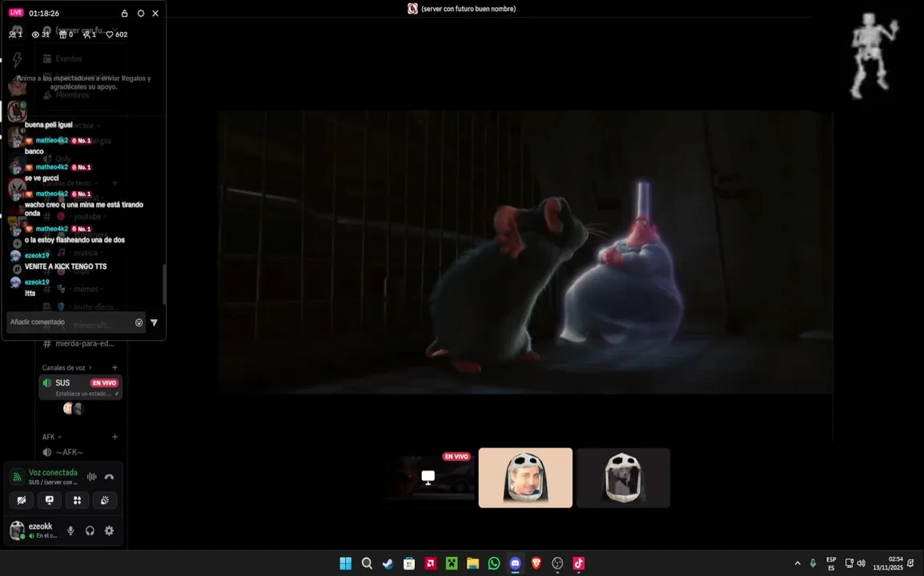Open Steam from the taskbar
This screenshot has height=576, width=924.
[388, 564]
